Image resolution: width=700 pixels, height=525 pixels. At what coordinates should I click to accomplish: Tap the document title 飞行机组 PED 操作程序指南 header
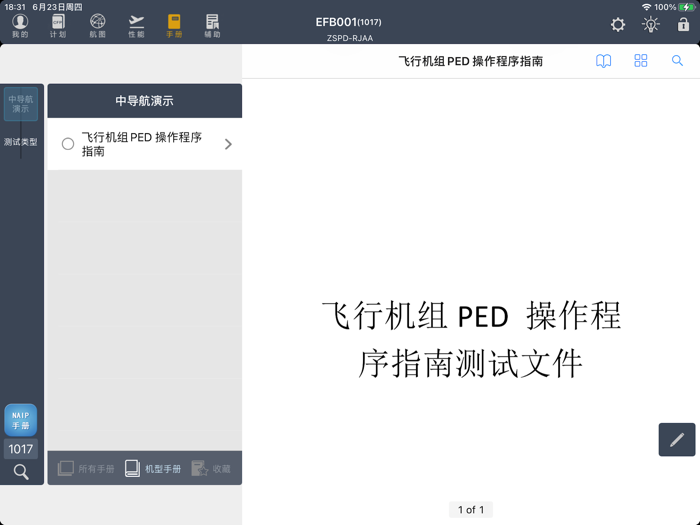pyautogui.click(x=471, y=61)
